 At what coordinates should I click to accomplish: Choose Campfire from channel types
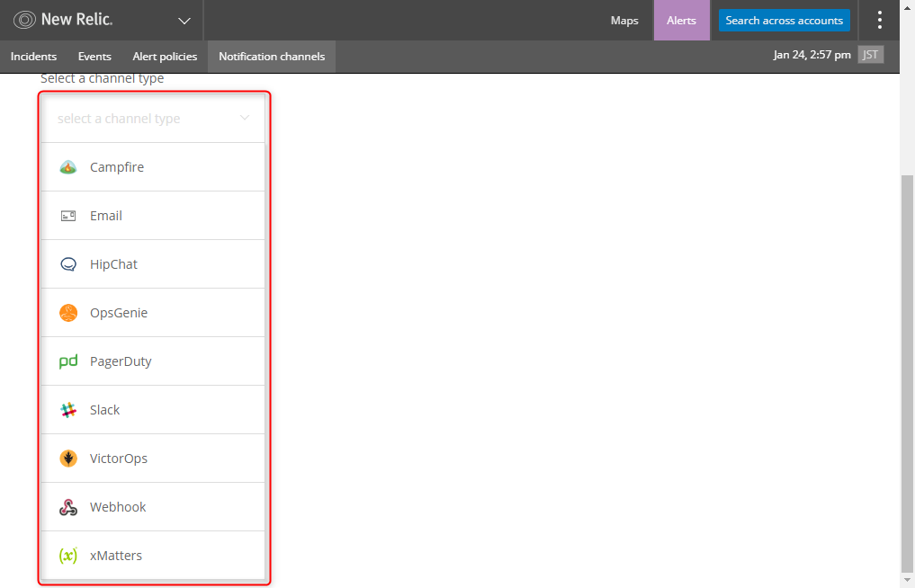tap(153, 167)
